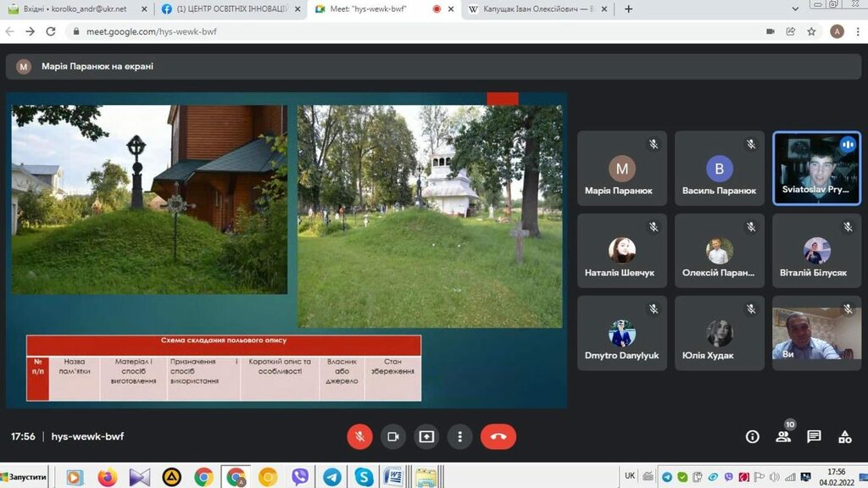Open the meeting details info icon
The height and width of the screenshot is (488, 868).
(x=752, y=436)
